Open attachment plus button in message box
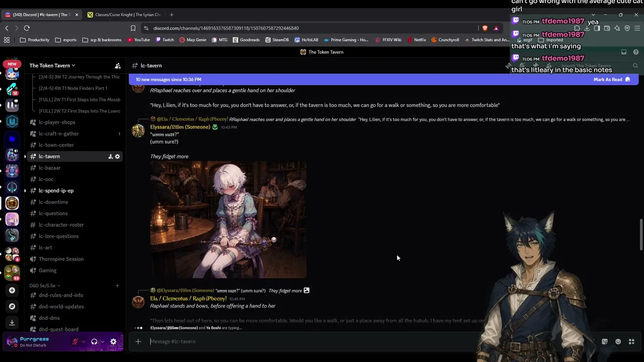The width and height of the screenshot is (644, 362). pyautogui.click(x=138, y=341)
